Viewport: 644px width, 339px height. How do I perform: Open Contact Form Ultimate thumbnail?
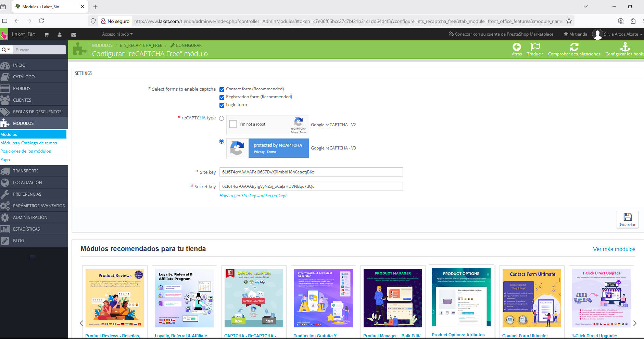click(x=532, y=298)
